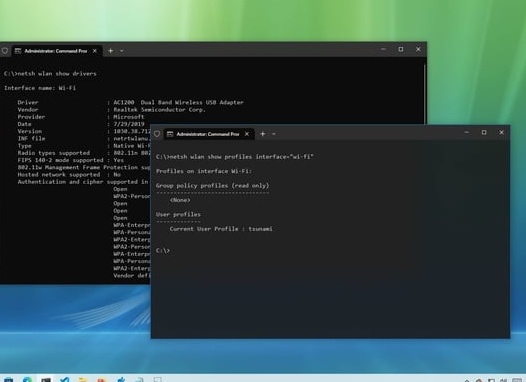Open a new tab in the front terminal window

(263, 134)
